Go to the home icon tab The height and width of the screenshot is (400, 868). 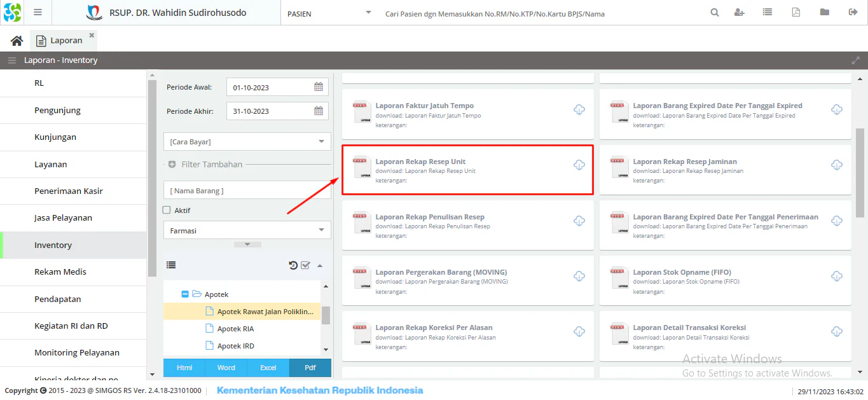coord(17,41)
